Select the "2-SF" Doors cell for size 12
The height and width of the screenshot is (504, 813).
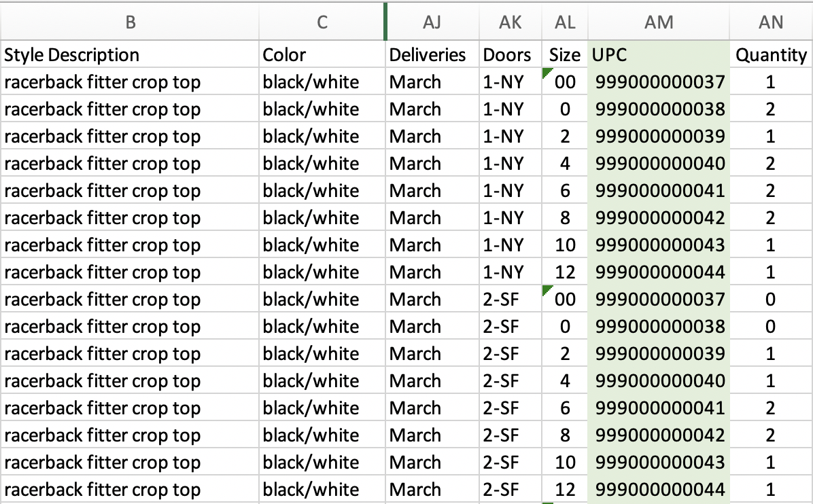tap(511, 489)
